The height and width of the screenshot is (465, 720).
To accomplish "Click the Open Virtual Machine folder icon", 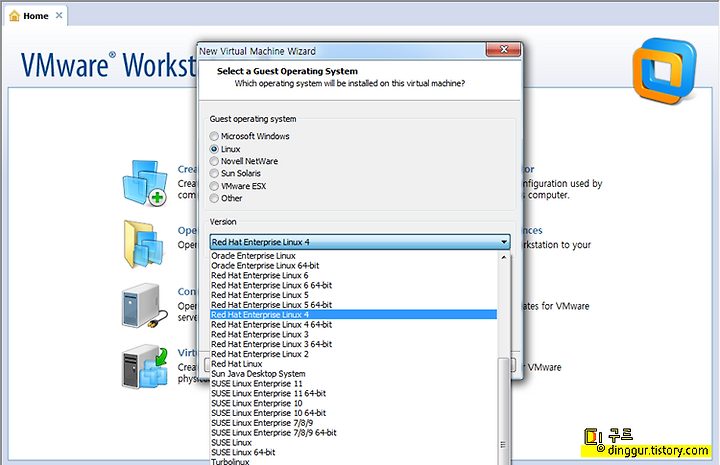I will pyautogui.click(x=144, y=244).
